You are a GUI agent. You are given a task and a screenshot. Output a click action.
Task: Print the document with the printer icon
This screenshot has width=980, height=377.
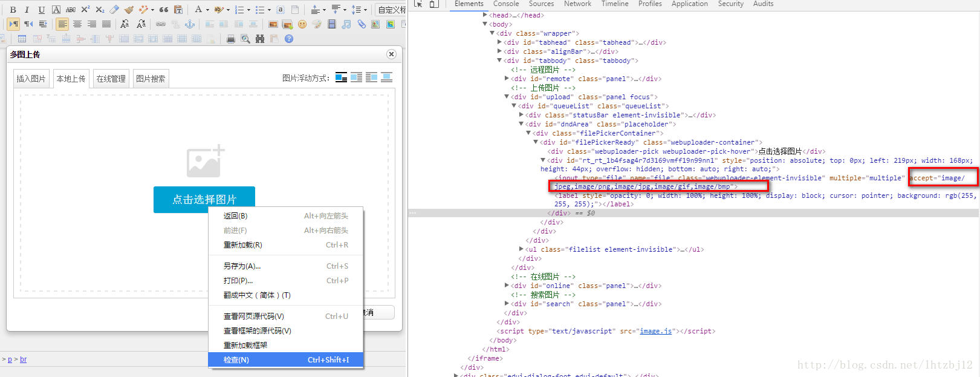point(230,39)
